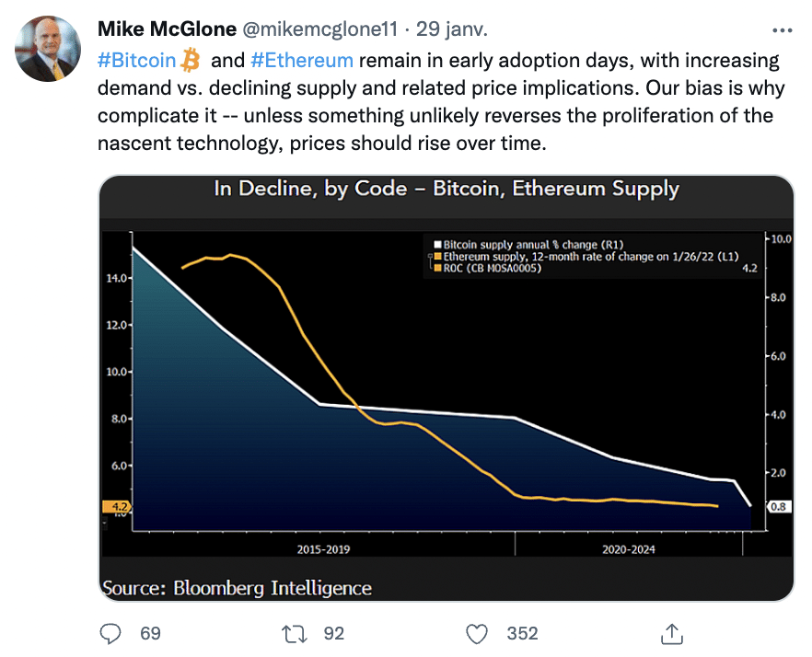Open the share upload icon
The image size is (812, 657).
pyautogui.click(x=672, y=634)
